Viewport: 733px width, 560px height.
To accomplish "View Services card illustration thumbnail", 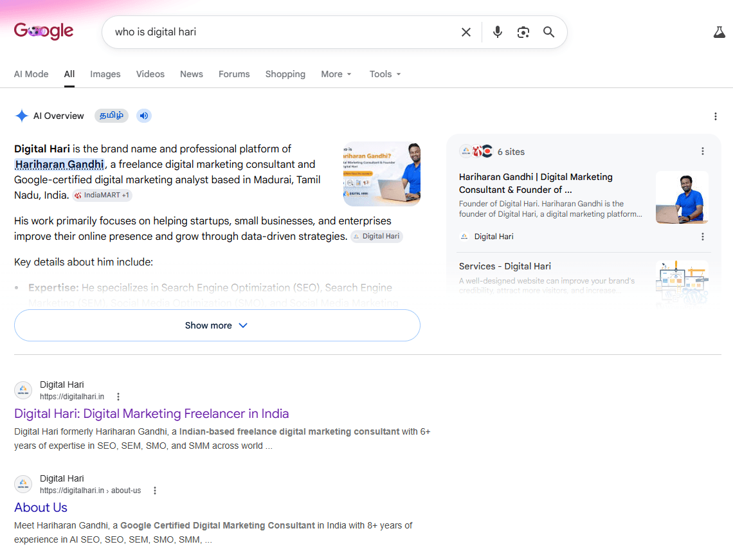I will [682, 284].
